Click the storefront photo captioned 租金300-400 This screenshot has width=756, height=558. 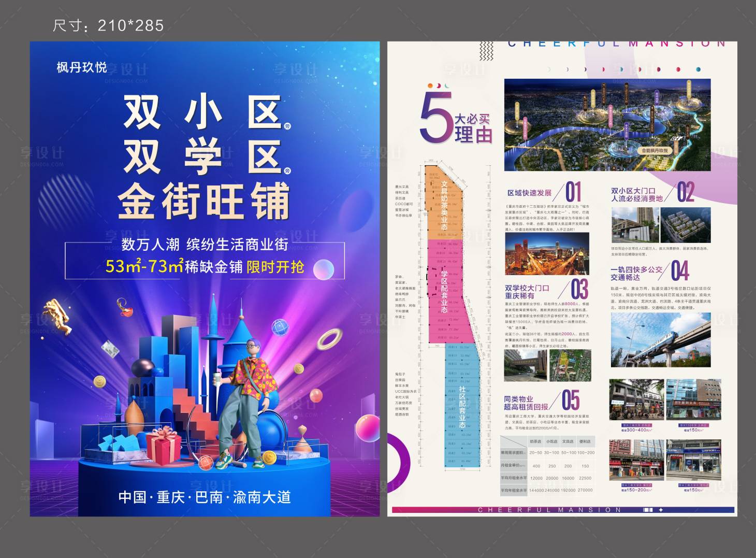coord(636,400)
